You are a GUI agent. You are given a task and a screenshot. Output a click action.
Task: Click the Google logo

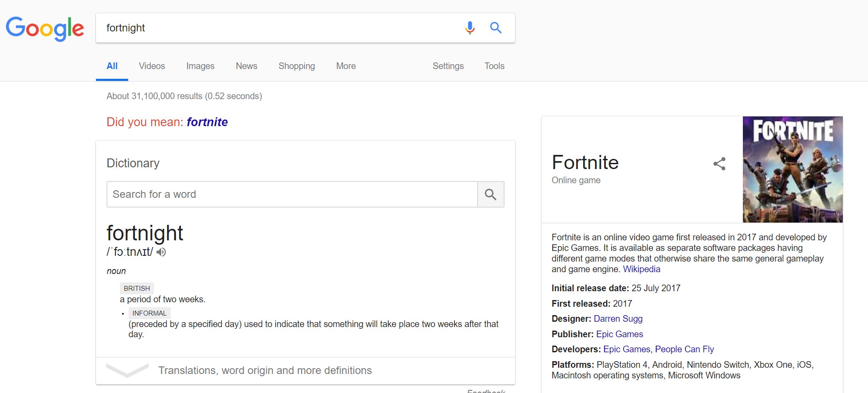pos(45,28)
